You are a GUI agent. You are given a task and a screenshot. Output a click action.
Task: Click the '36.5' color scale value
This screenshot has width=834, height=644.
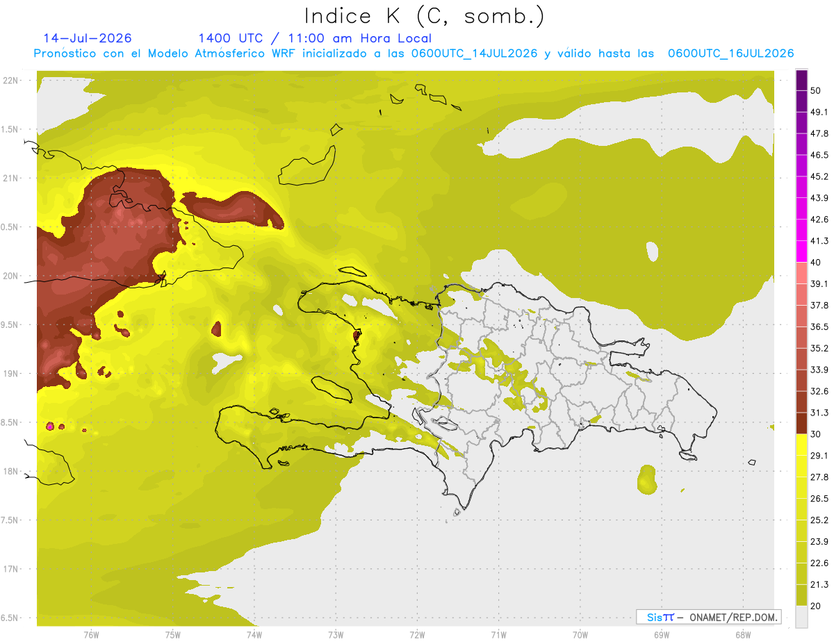click(x=819, y=327)
